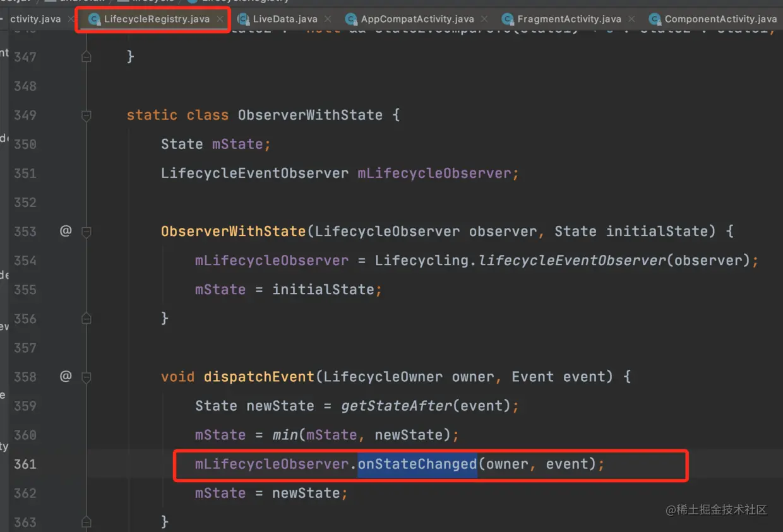Click the mState field on line 350

(237, 144)
